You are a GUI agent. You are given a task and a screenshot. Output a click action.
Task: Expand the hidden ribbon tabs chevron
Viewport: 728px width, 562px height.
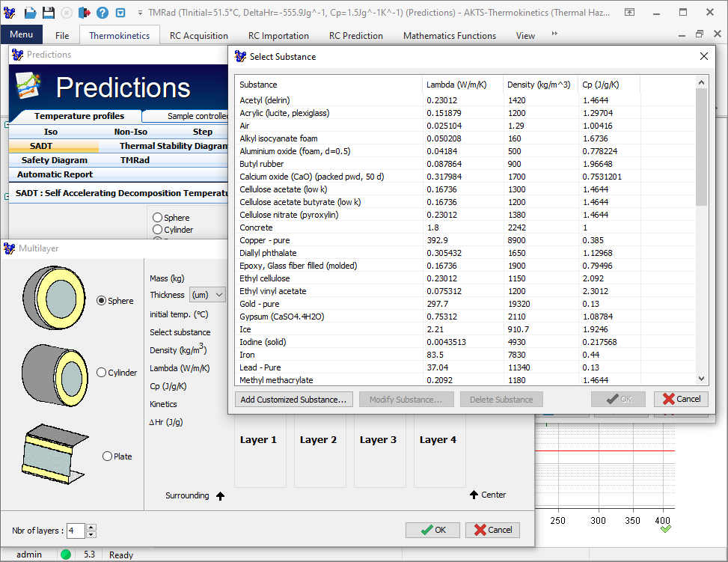tap(554, 34)
